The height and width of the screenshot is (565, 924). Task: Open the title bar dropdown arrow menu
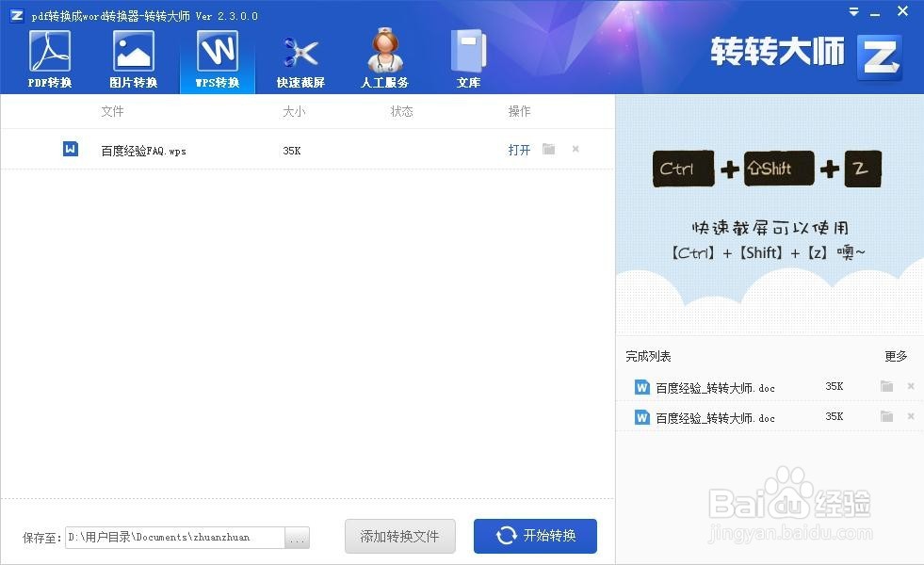853,12
